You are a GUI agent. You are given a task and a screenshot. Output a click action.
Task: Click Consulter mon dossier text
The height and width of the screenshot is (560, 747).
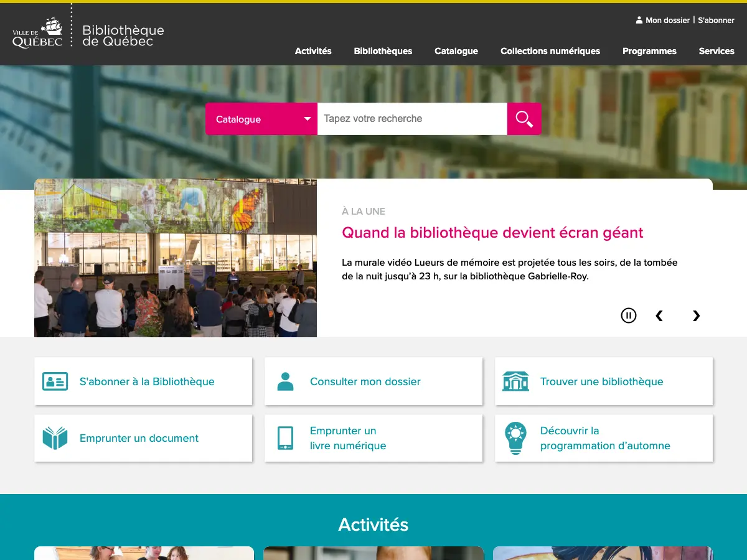point(365,381)
